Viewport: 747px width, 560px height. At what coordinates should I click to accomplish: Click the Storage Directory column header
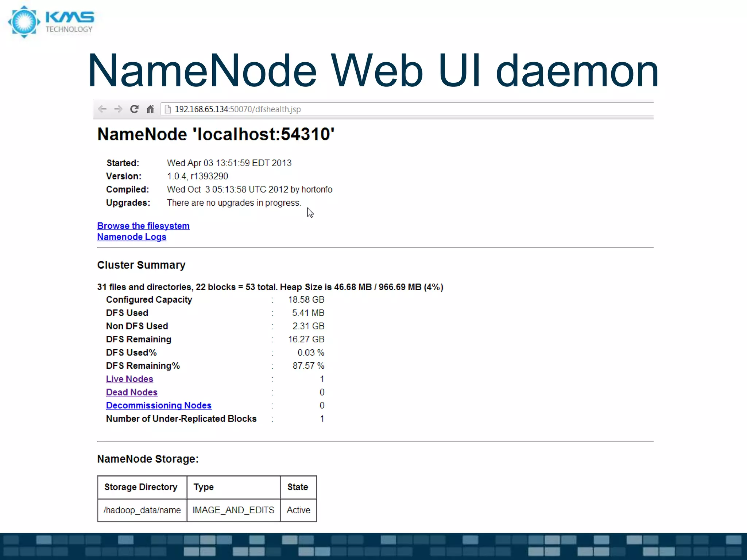pos(141,487)
